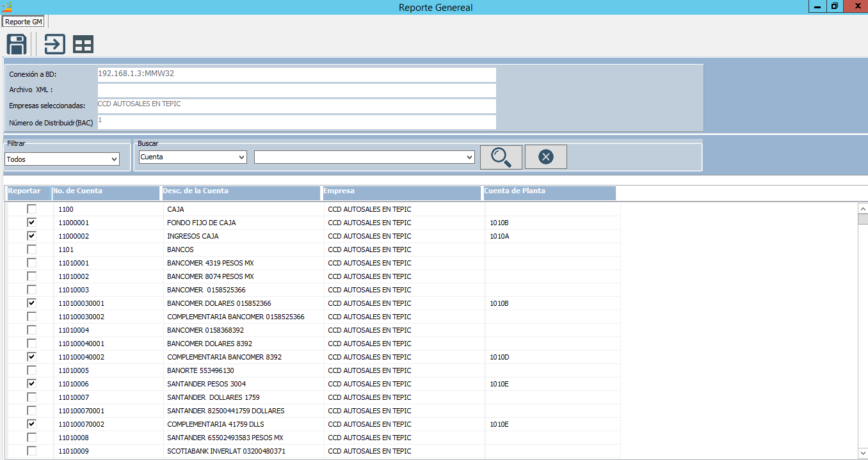Uncheck Reportar for COMPLEMENTARIA 41759 DLLS

tap(31, 424)
